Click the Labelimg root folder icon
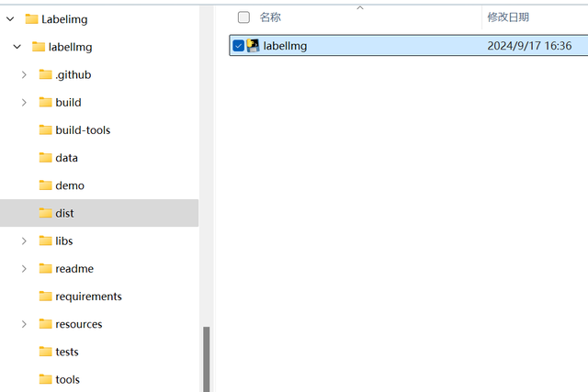 (31, 18)
